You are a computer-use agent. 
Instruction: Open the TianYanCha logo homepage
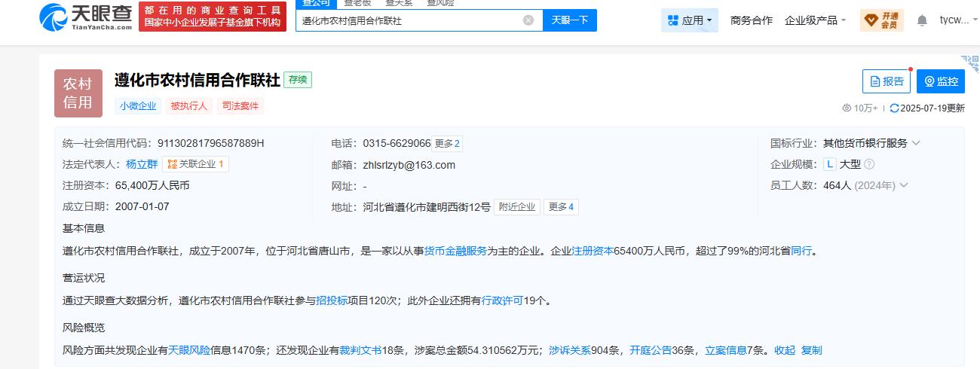pyautogui.click(x=87, y=16)
